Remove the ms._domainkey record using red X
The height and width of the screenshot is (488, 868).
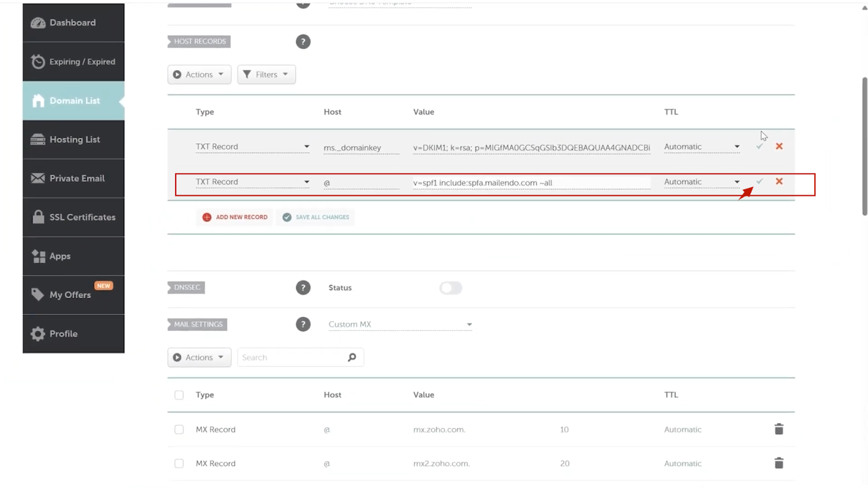pyautogui.click(x=779, y=146)
